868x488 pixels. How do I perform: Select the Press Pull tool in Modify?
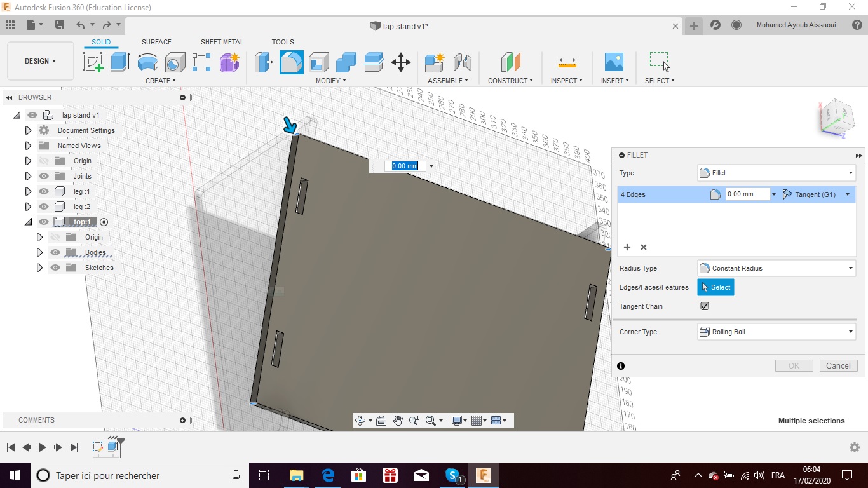263,62
